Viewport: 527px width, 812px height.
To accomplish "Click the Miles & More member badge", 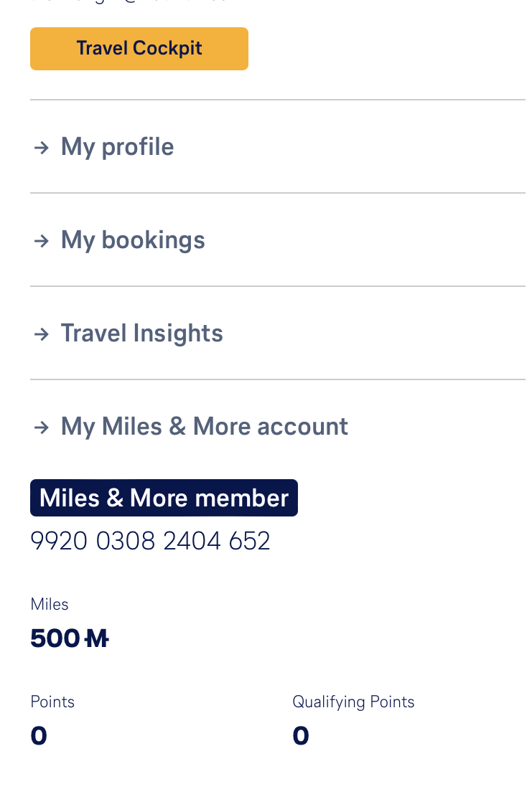I will pyautogui.click(x=164, y=498).
